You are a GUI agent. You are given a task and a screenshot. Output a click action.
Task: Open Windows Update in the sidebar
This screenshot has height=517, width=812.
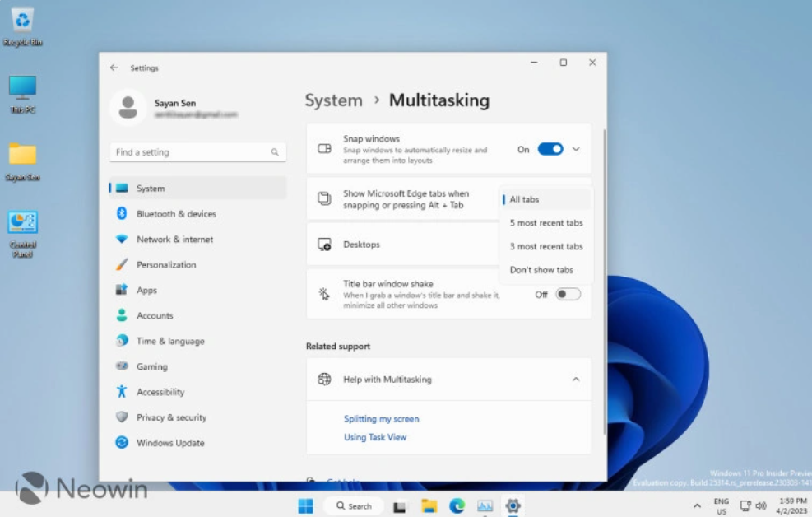tap(197, 443)
